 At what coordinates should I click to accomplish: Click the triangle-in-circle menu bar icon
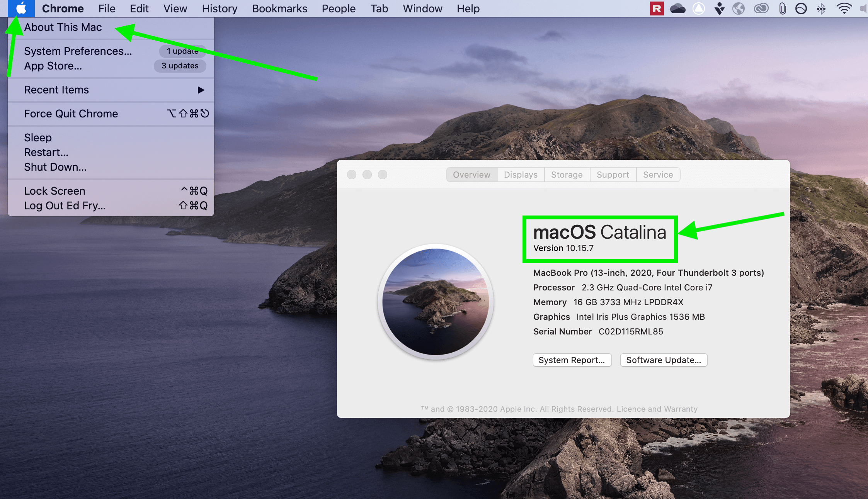point(699,8)
